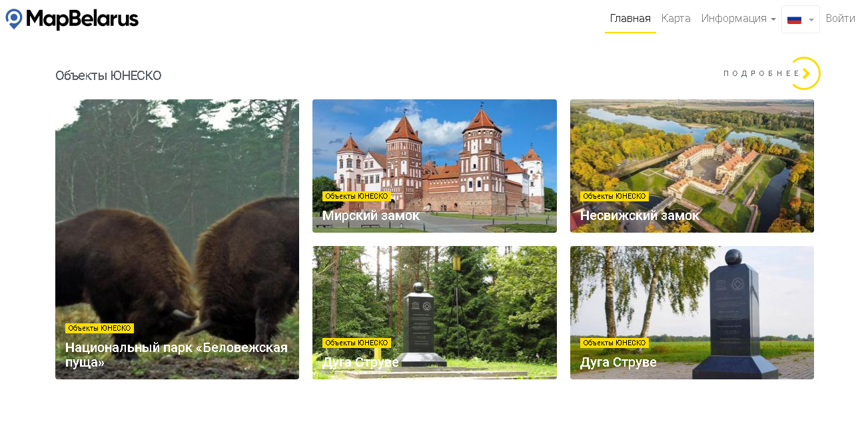Click the yellow tag on Беловежская пуща card
868x440 pixels.
(99, 329)
